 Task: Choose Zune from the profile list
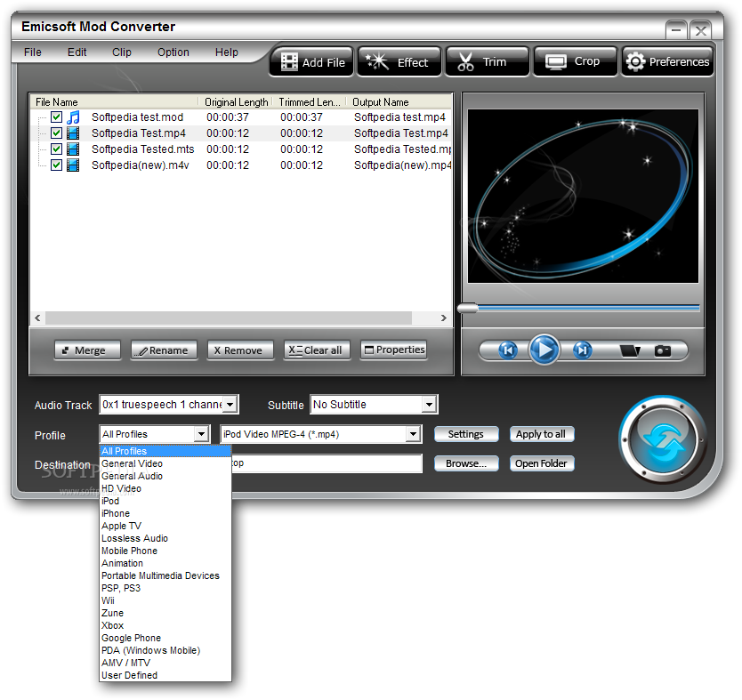coord(165,613)
